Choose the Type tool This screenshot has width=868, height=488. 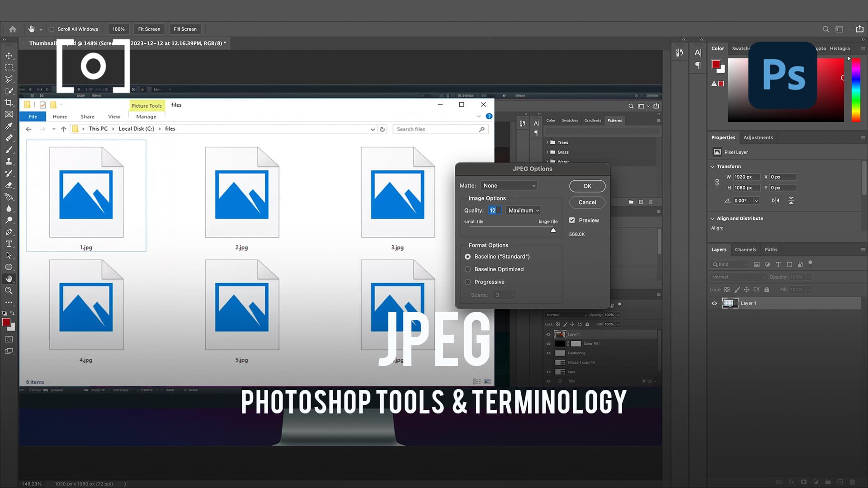(x=9, y=243)
